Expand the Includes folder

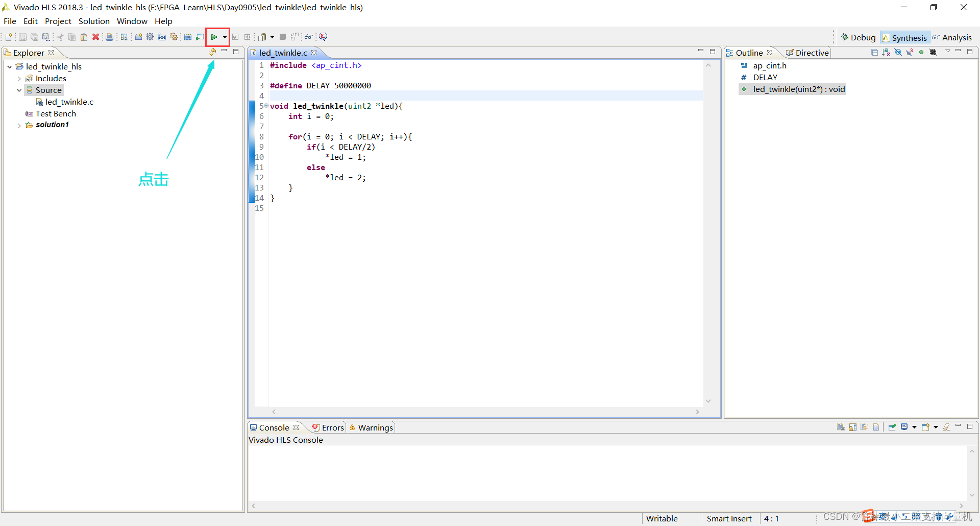coord(19,79)
